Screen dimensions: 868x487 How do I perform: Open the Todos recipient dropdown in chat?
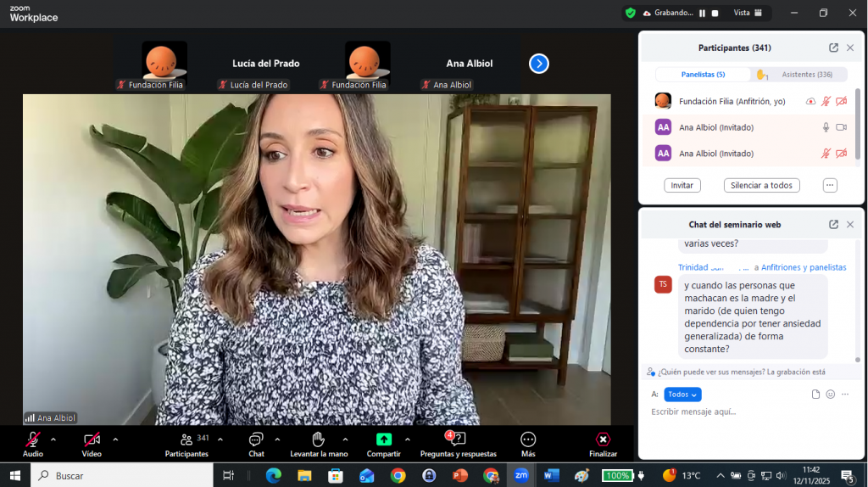click(682, 395)
